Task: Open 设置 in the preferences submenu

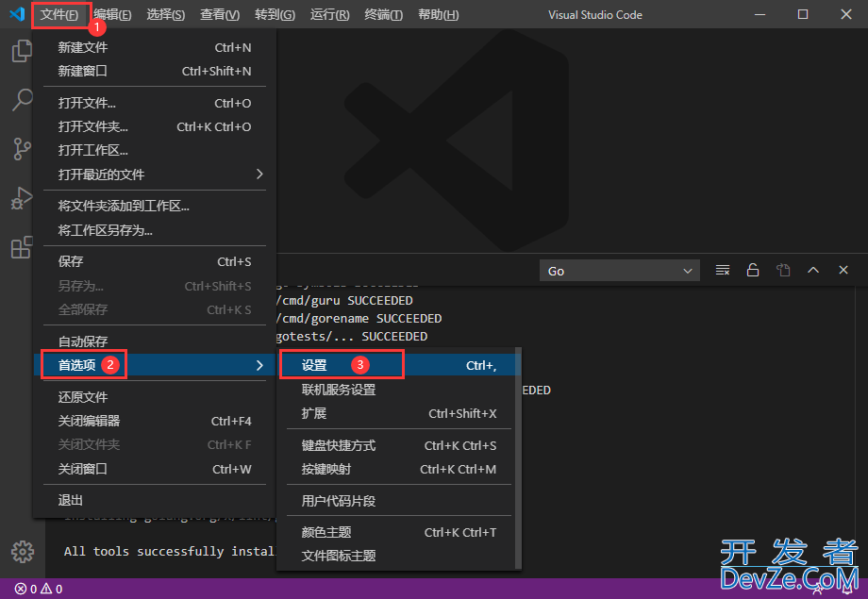Action: click(x=398, y=365)
